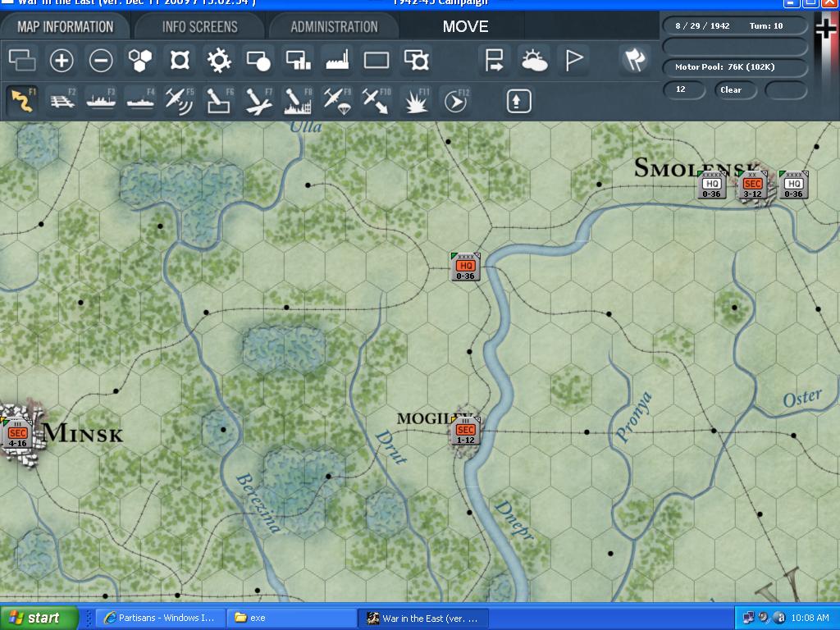Click the boxed up-arrow icon

518,101
